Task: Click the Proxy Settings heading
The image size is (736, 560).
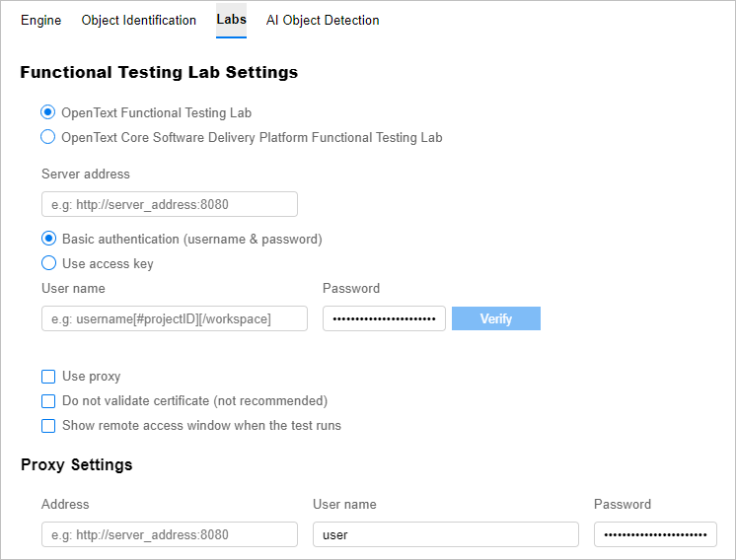Action: click(76, 464)
